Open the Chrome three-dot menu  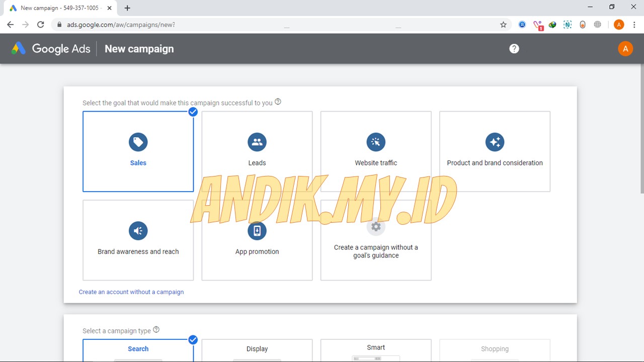pos(634,24)
